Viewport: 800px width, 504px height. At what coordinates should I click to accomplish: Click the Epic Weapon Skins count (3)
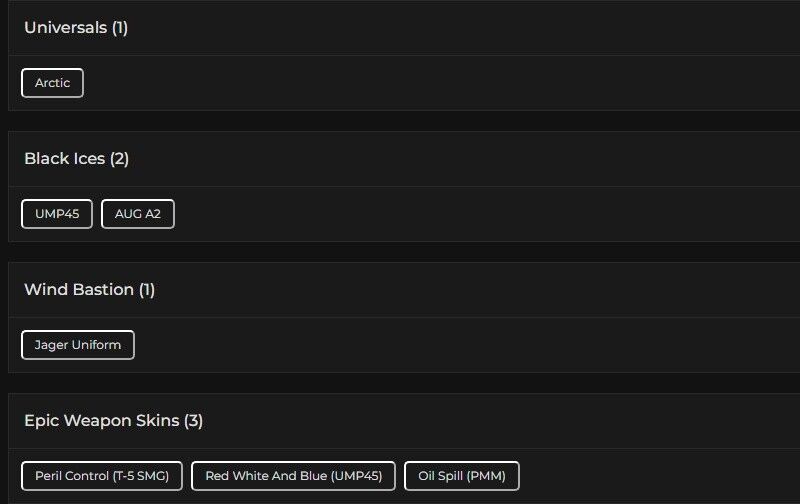194,421
